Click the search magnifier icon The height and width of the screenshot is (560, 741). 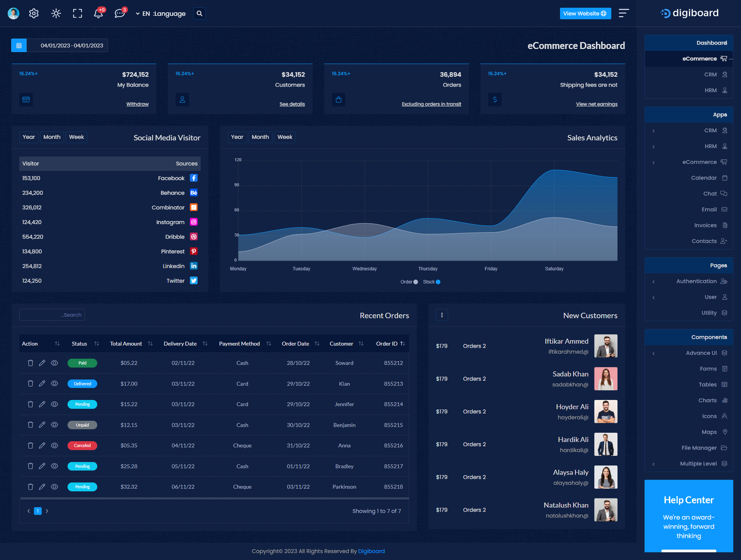[200, 13]
